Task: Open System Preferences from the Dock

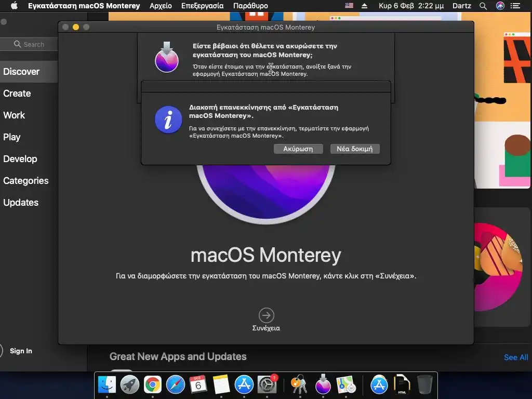Action: [x=267, y=385]
